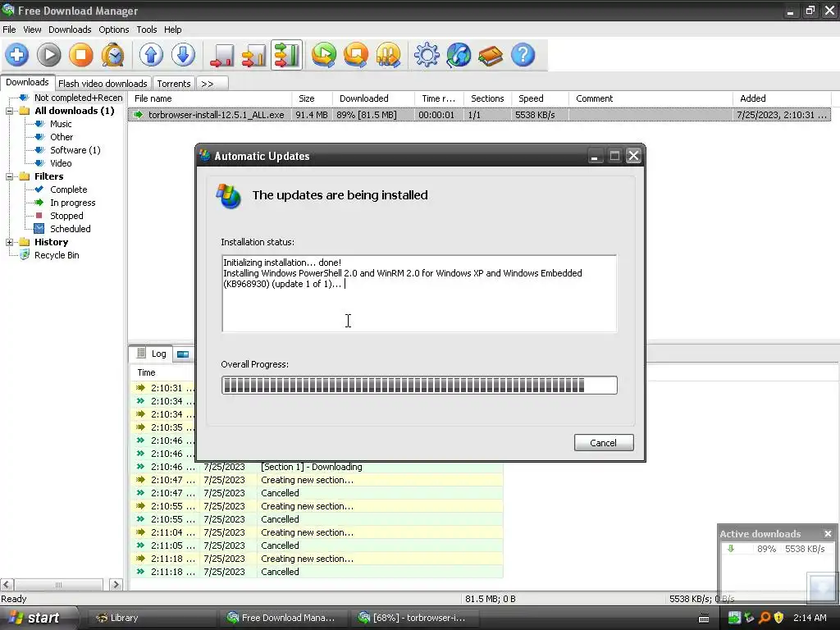Viewport: 840px width, 630px height.
Task: Select the Complete filter
Action: coord(69,189)
